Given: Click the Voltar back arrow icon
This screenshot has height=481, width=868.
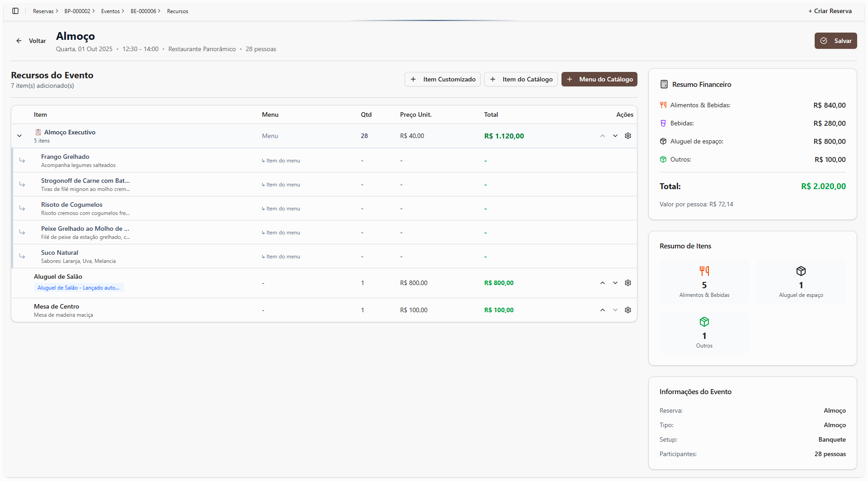Looking at the screenshot, I should click(19, 41).
